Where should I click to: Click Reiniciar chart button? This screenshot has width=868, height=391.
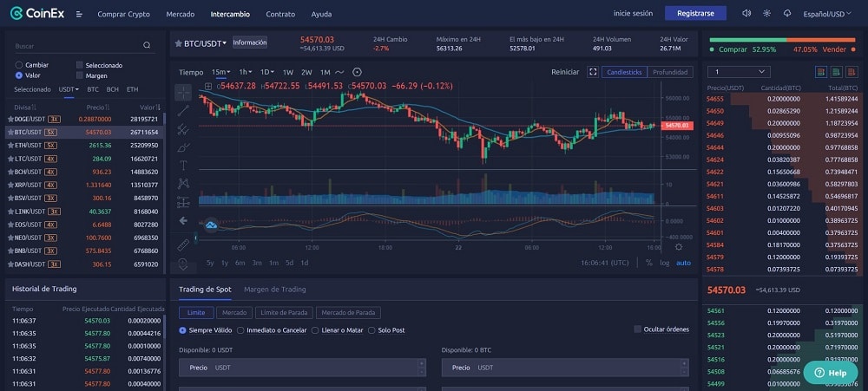pos(565,72)
